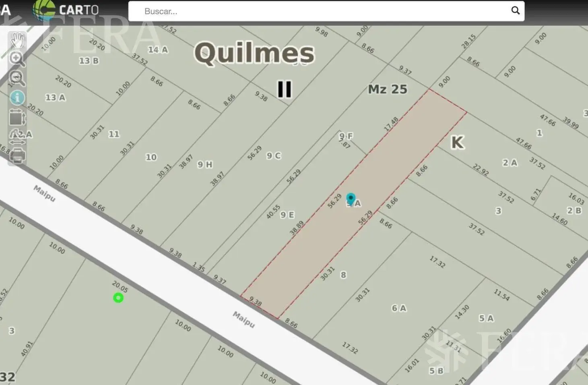The width and height of the screenshot is (588, 385).
Task: Click the green circle map marker
Action: [x=118, y=298]
